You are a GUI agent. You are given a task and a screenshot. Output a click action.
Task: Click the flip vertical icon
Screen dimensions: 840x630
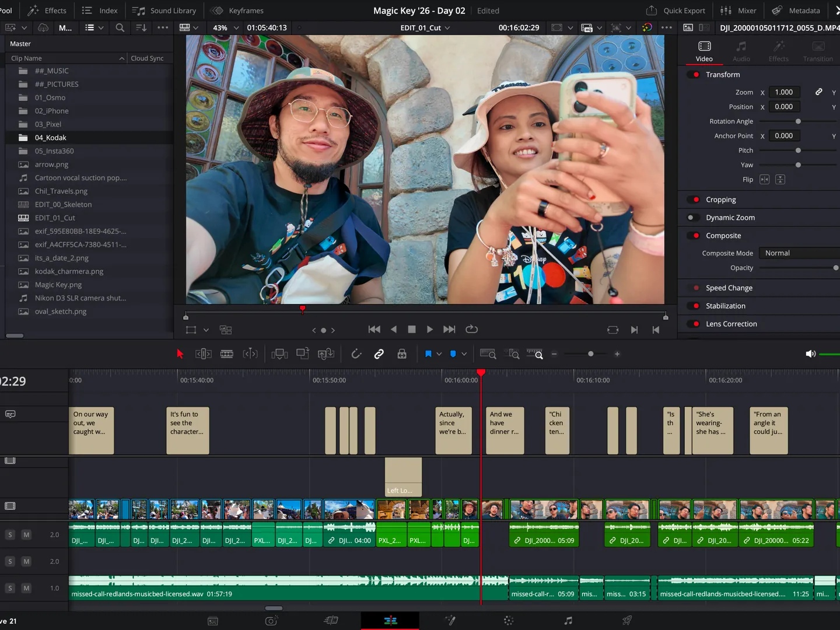click(x=780, y=180)
